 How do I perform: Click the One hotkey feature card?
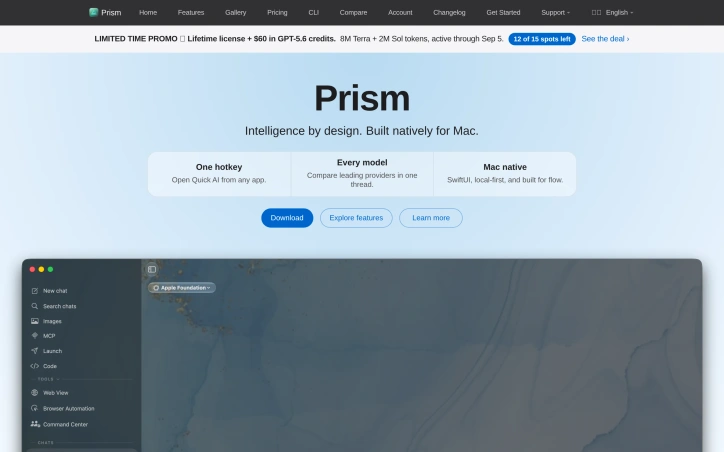coord(219,174)
